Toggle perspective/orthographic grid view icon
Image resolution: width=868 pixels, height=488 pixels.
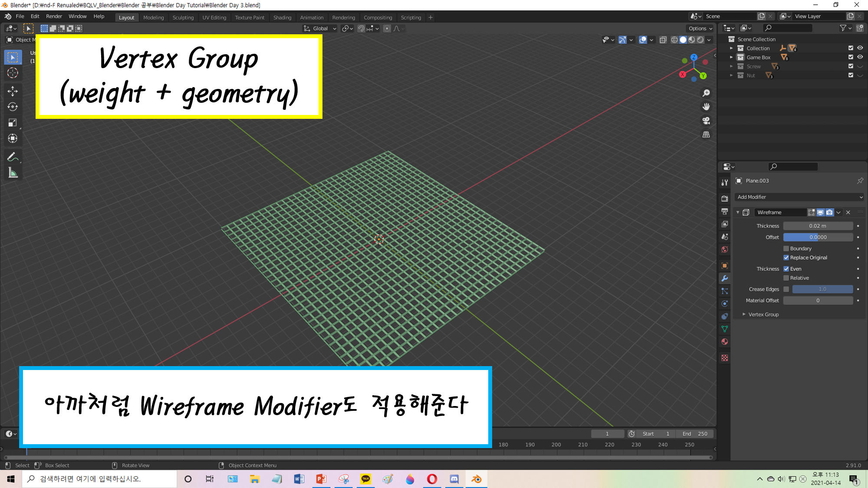point(706,134)
